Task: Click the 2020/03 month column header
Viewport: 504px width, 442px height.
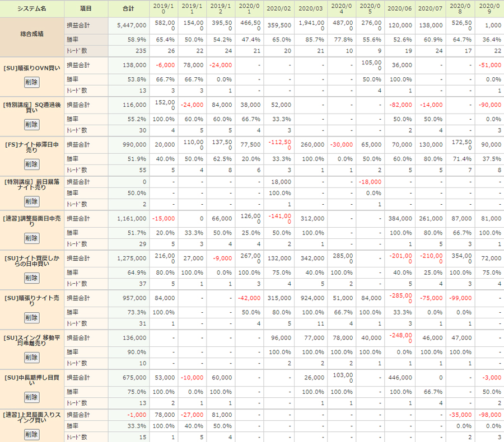Action: coord(310,9)
